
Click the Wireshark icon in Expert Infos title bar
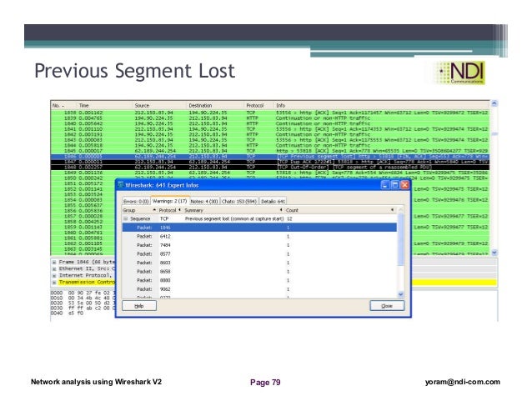coord(120,185)
